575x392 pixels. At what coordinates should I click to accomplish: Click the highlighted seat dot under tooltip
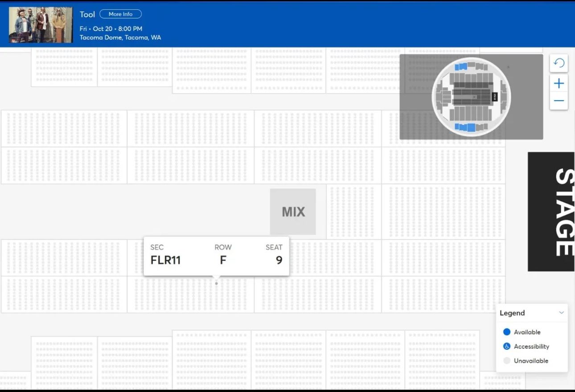pos(217,284)
